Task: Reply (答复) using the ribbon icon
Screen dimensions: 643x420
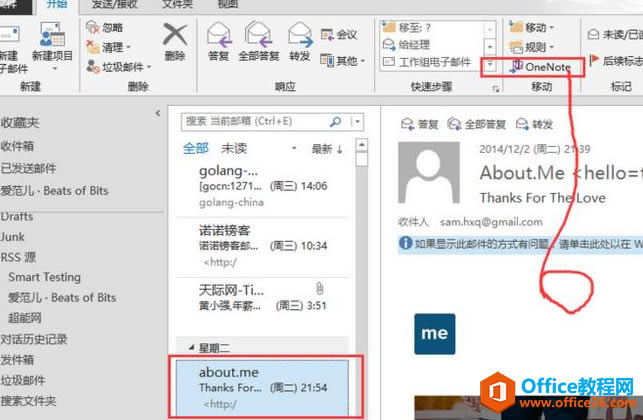Action: 219,35
